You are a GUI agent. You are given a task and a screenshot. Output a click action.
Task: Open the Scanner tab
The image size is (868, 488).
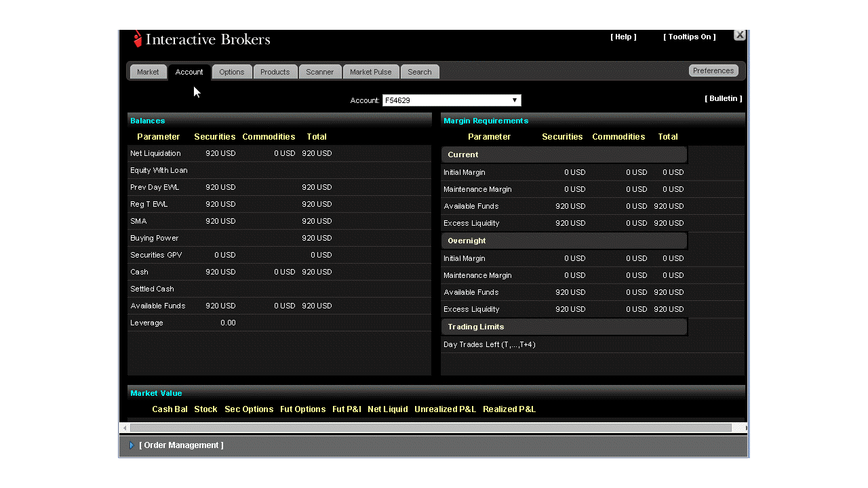(x=319, y=72)
